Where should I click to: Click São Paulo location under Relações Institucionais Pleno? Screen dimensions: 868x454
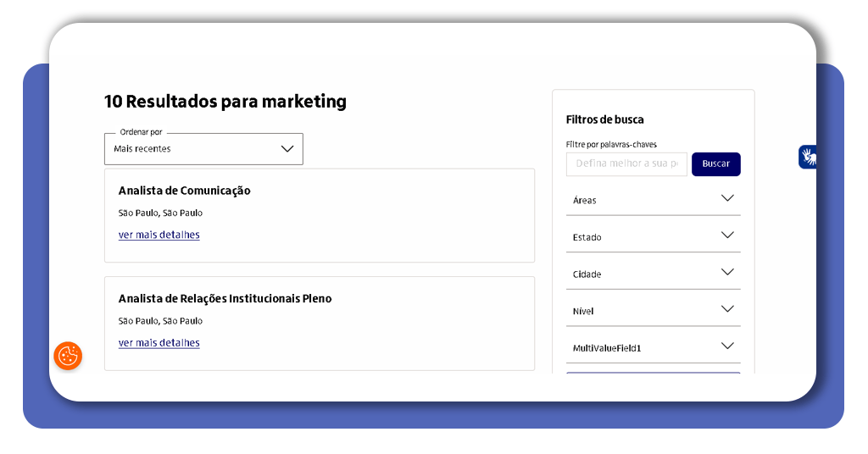[160, 321]
